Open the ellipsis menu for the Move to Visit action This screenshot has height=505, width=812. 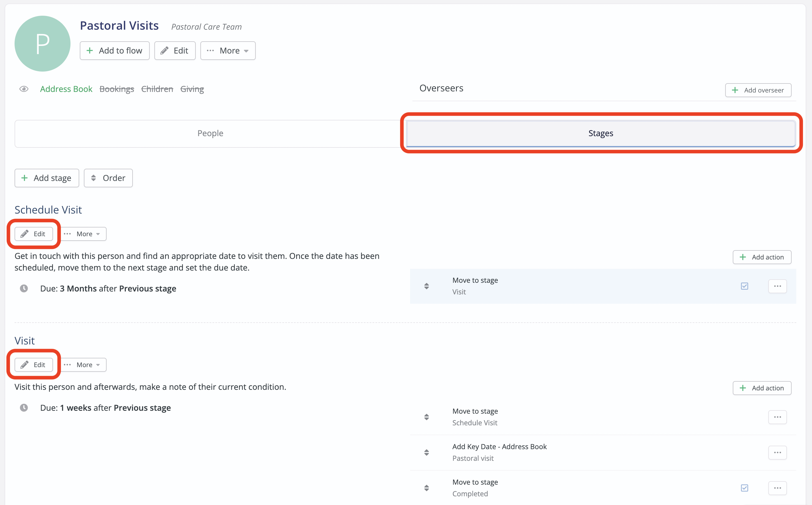point(777,286)
